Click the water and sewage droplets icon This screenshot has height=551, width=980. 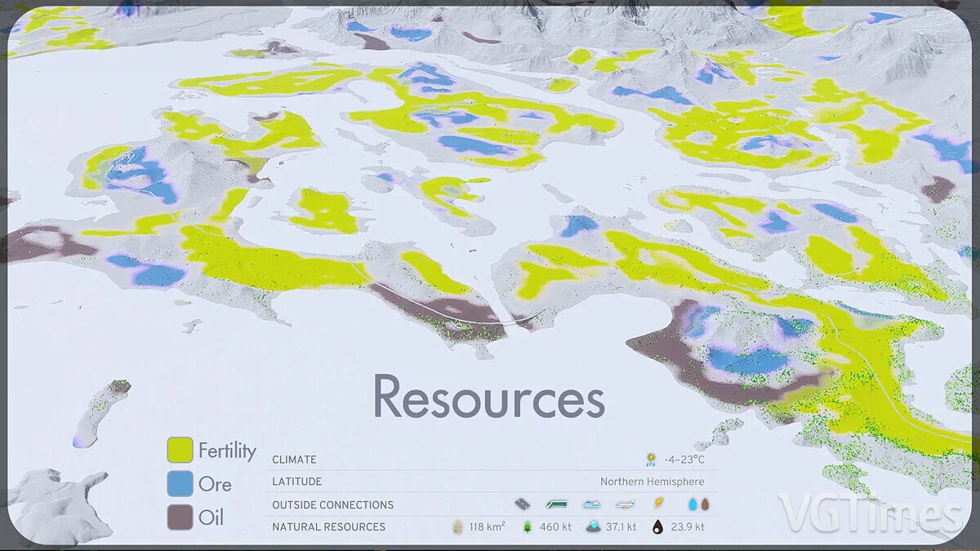pyautogui.click(x=698, y=504)
